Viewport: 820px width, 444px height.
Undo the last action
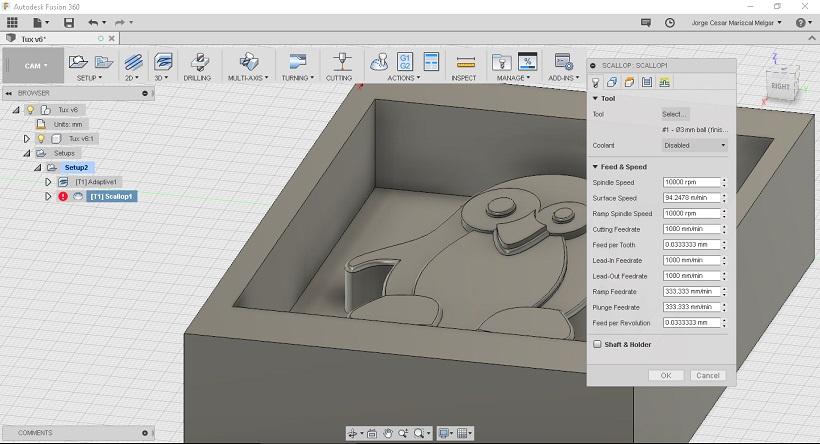click(x=93, y=22)
